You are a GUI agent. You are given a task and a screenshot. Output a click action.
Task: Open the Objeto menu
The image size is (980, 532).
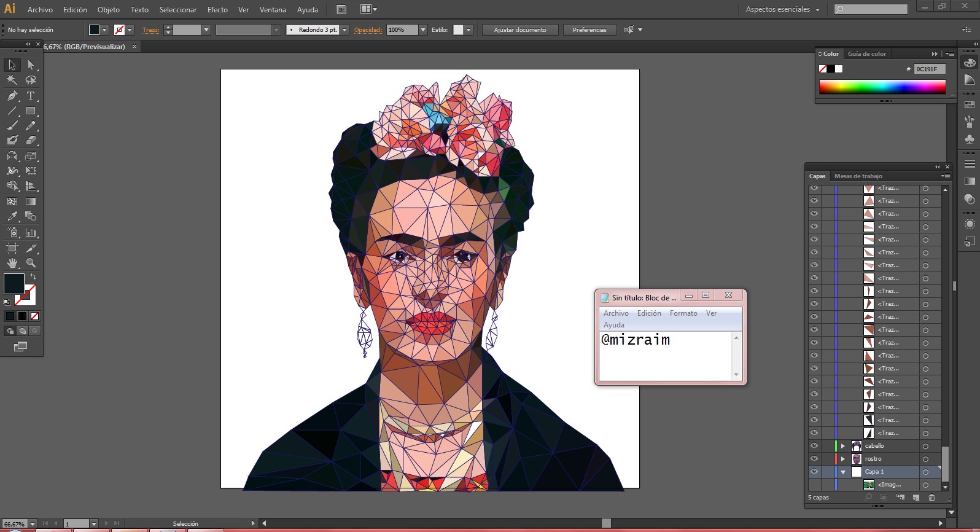click(x=109, y=10)
